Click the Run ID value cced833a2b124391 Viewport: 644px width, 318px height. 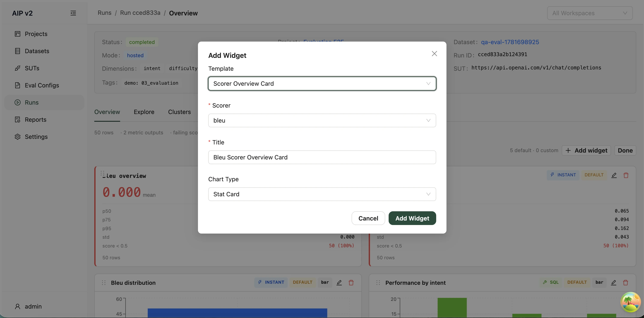[x=502, y=54]
